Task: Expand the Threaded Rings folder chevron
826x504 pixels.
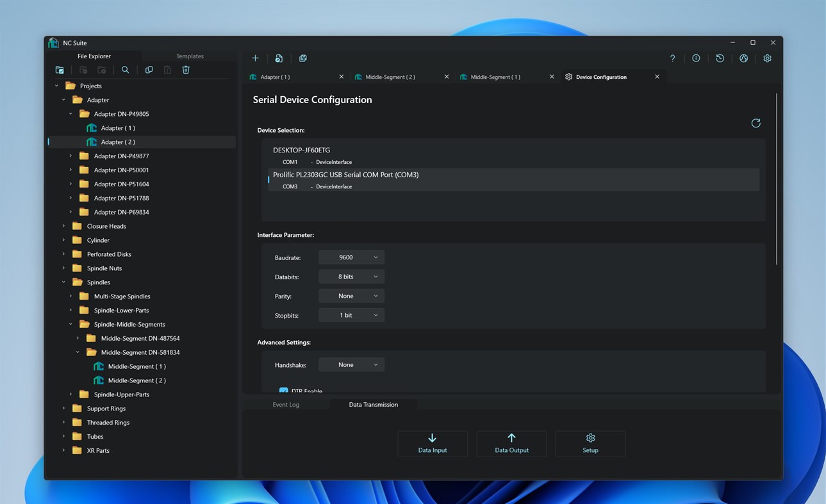Action: pyautogui.click(x=63, y=423)
